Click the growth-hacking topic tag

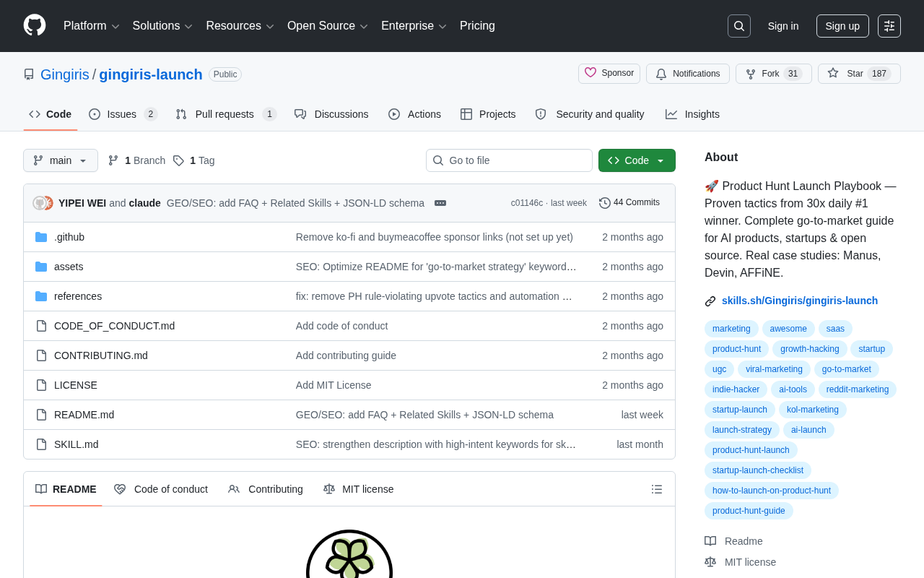pyautogui.click(x=809, y=349)
